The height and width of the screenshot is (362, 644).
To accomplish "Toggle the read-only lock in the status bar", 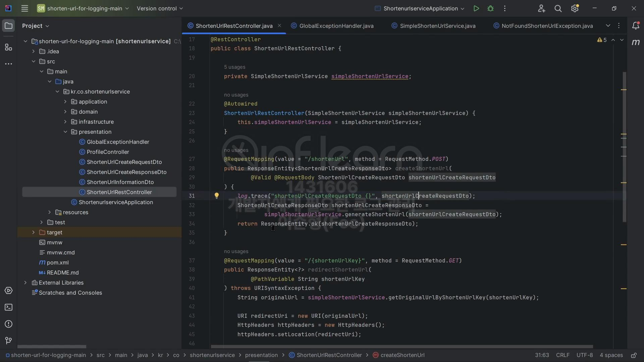I will coord(634,355).
